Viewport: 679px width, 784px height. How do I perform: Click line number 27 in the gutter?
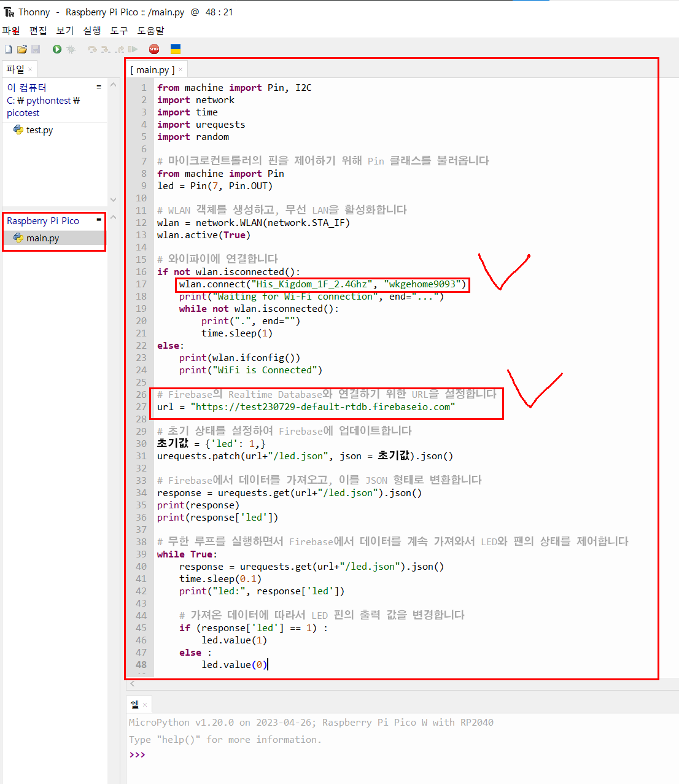(x=141, y=407)
